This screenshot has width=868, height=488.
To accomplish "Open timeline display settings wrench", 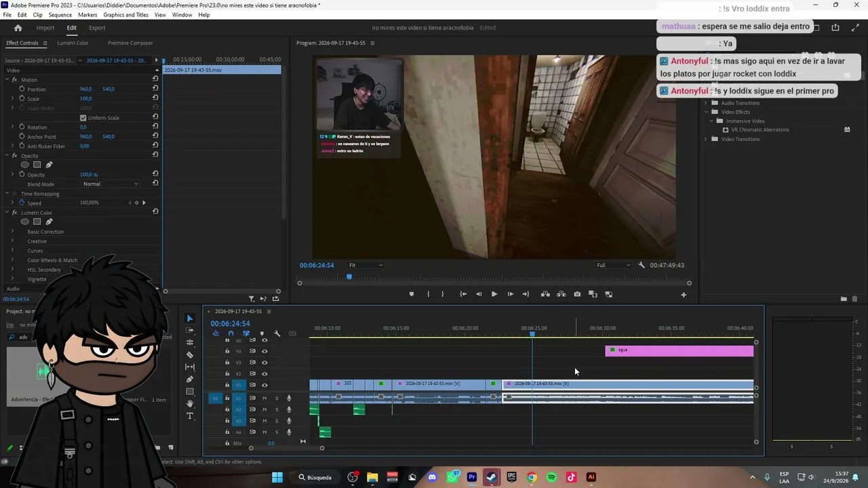I will pyautogui.click(x=277, y=333).
